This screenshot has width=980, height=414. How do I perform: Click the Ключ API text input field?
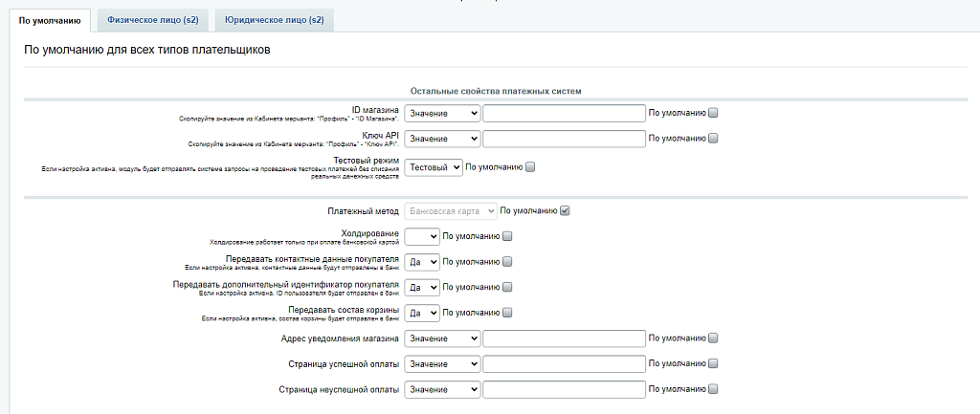click(564, 139)
